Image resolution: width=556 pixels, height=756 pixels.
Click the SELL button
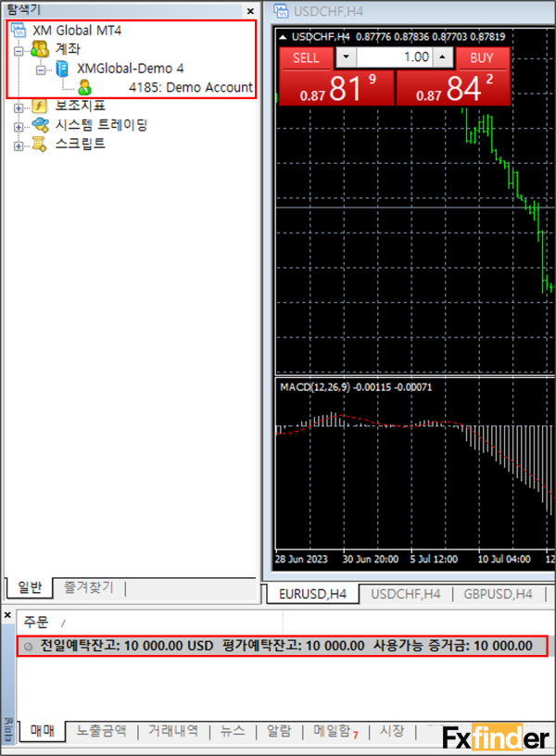point(306,57)
